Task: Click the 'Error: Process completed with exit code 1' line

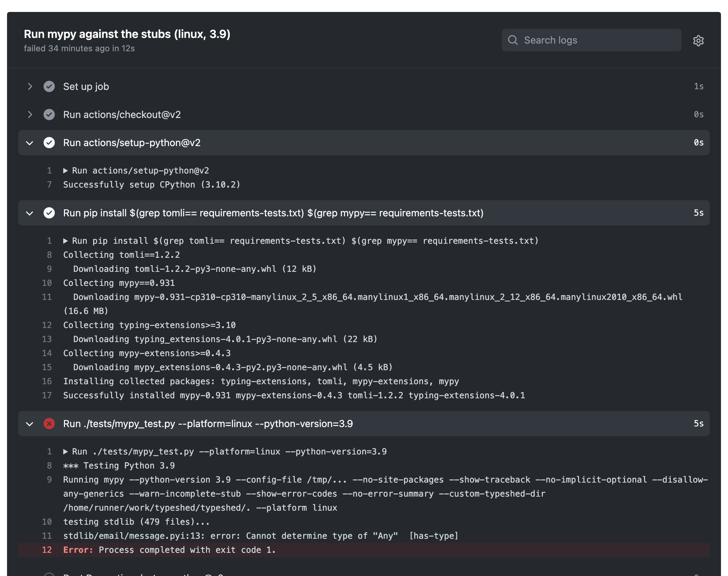Action: [x=169, y=550]
